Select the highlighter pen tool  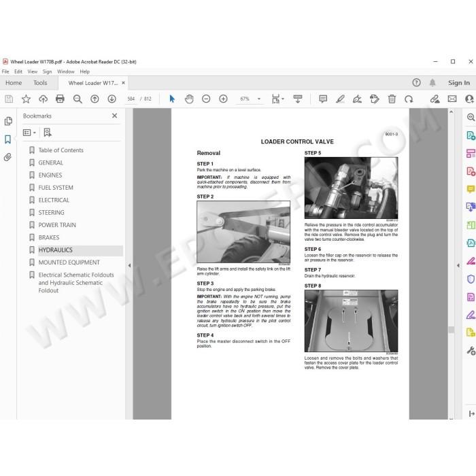tap(340, 99)
